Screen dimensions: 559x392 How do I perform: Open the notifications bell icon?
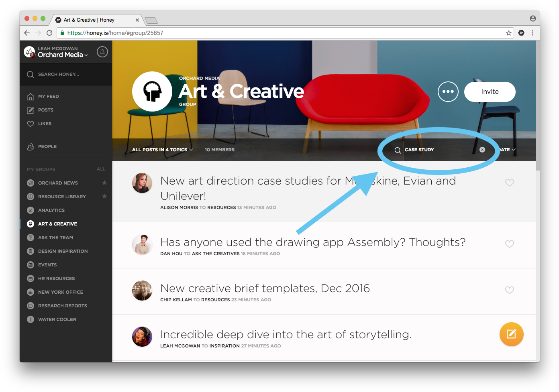pyautogui.click(x=102, y=52)
